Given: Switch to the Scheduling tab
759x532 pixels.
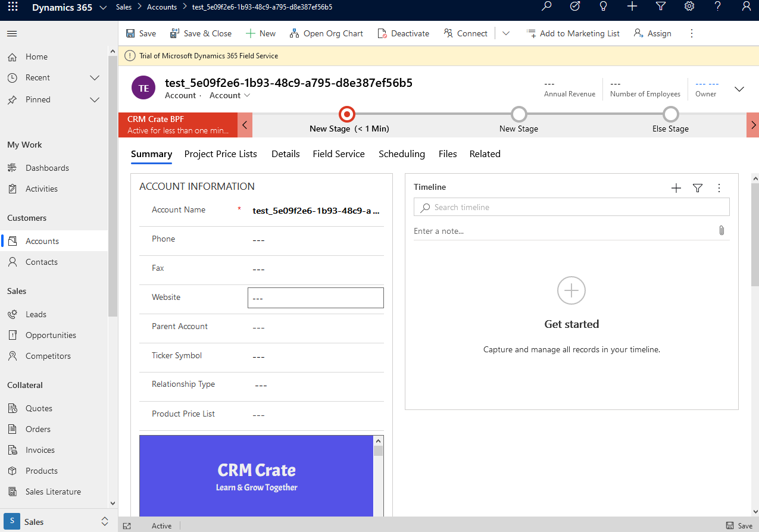Looking at the screenshot, I should tap(401, 154).
